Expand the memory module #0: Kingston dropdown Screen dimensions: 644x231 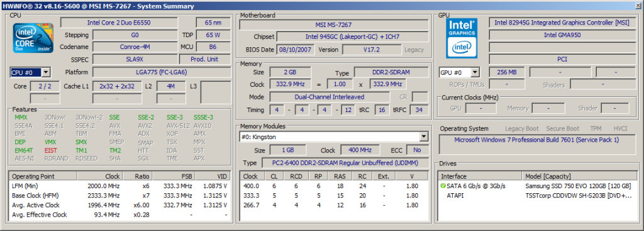point(424,137)
